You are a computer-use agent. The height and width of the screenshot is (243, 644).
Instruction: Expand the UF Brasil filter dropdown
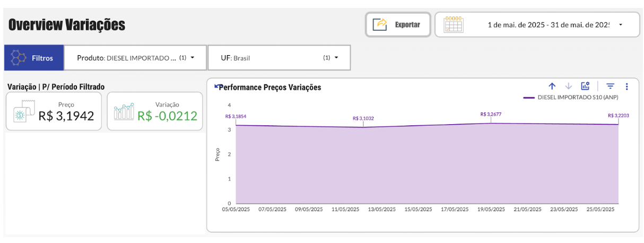(x=336, y=58)
